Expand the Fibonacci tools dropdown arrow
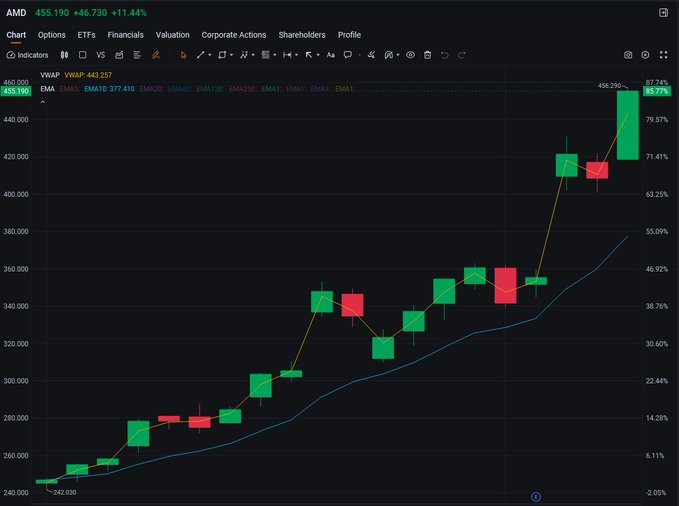The width and height of the screenshot is (679, 506). coord(275,55)
